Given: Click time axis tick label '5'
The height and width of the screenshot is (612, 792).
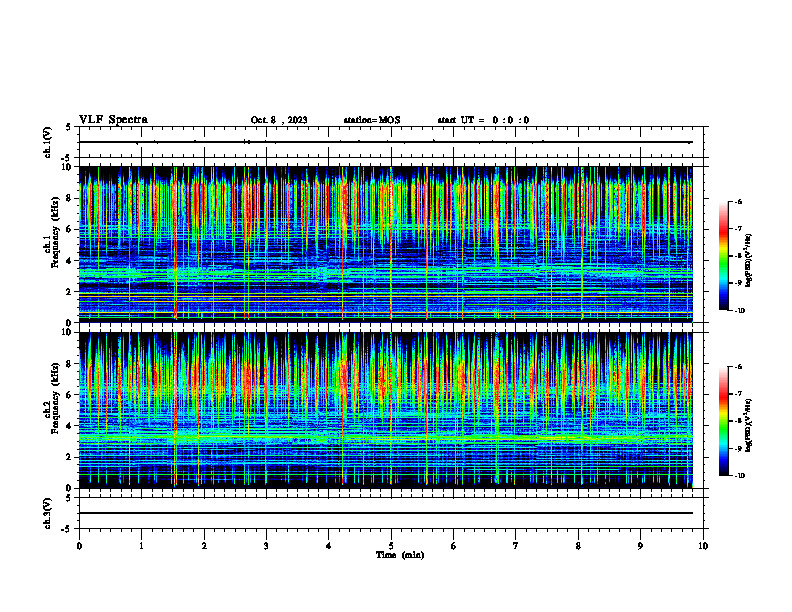Looking at the screenshot, I should 391,546.
